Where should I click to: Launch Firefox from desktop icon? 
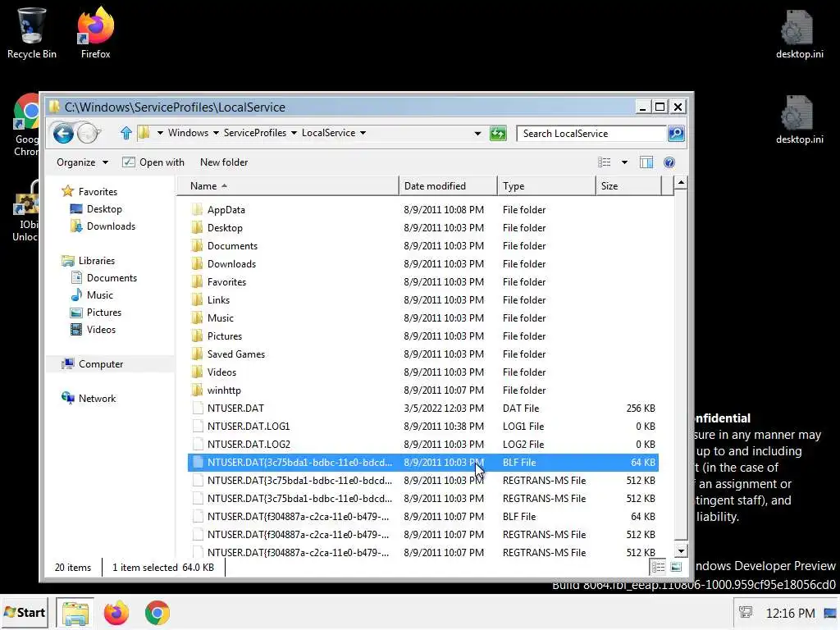point(95,32)
